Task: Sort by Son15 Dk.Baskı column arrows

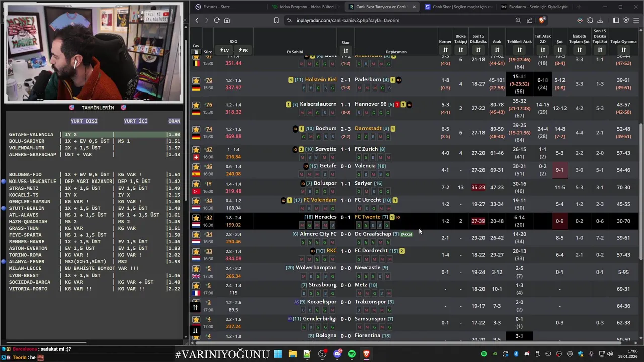Action: click(x=478, y=50)
